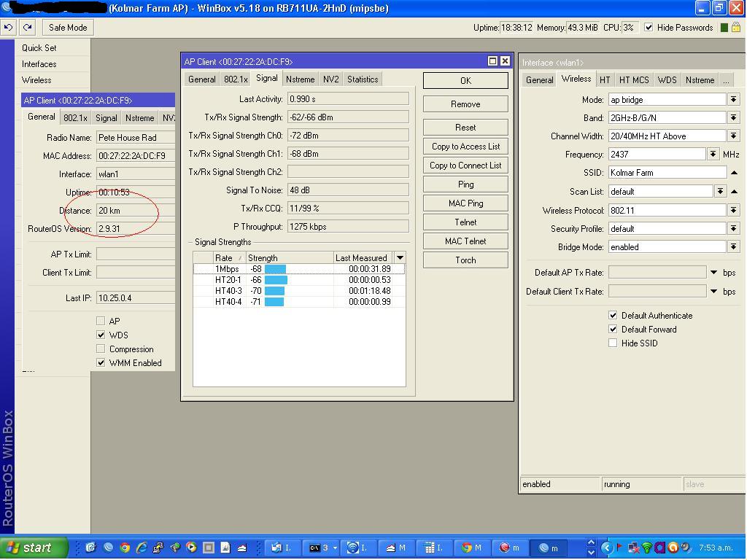Click Last IP field 10.25.0.4
747x560 pixels.
[x=136, y=298]
